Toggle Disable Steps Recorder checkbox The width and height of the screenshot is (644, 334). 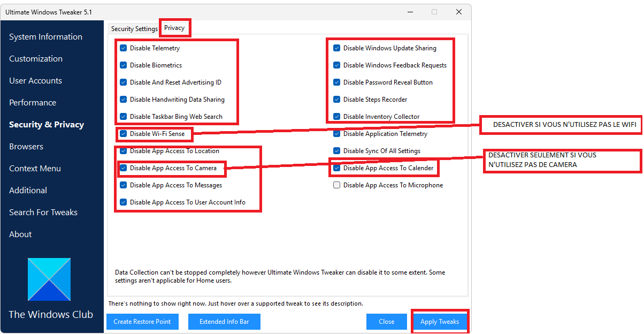coord(337,100)
